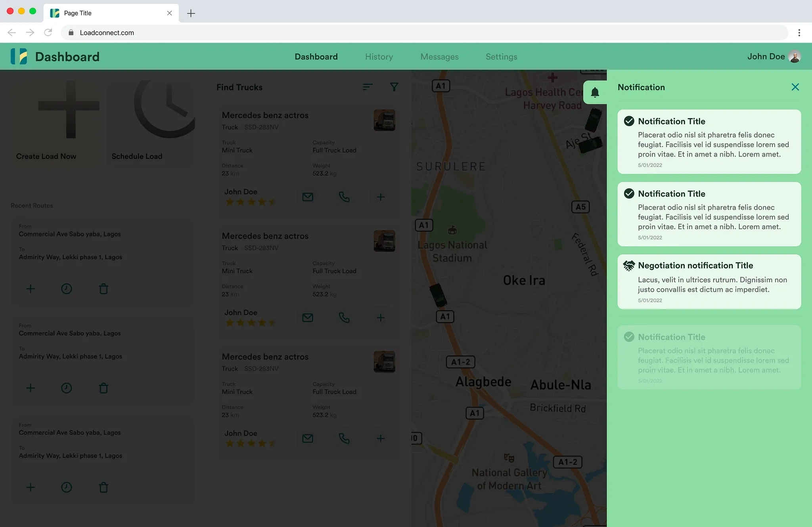Open the Messages tab

click(439, 57)
